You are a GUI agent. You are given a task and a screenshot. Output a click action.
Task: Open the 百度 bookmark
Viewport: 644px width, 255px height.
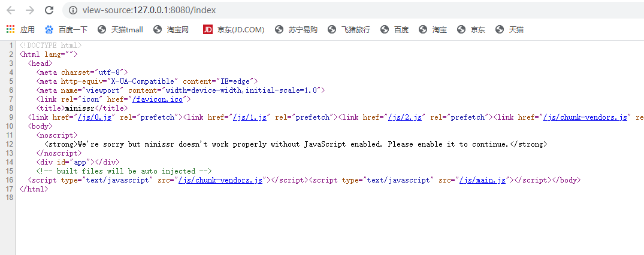pos(394,29)
